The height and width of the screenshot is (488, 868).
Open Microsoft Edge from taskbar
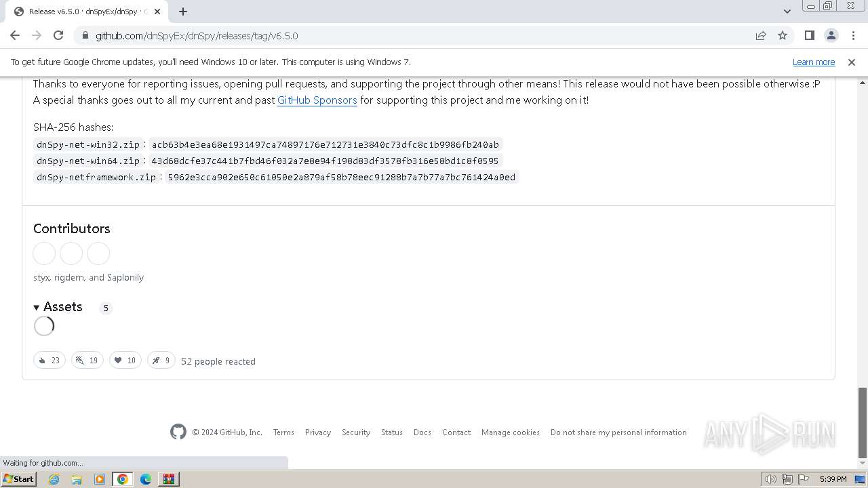click(x=146, y=479)
